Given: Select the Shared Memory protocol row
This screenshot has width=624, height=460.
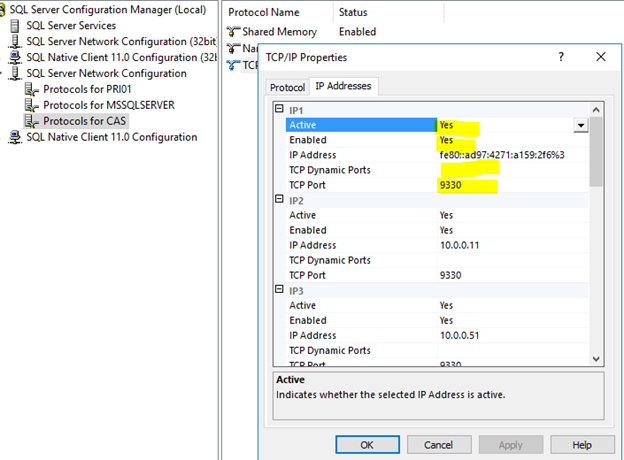Looking at the screenshot, I should [x=302, y=31].
